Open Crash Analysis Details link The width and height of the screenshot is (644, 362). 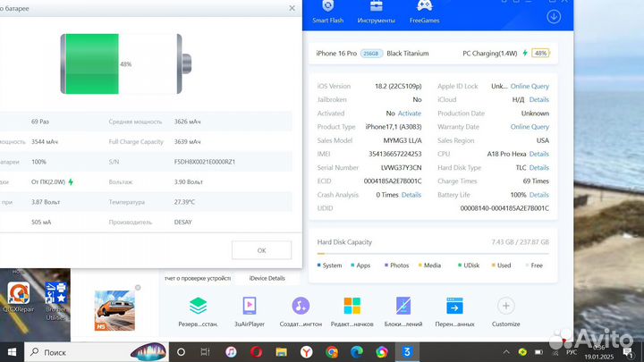tap(411, 194)
